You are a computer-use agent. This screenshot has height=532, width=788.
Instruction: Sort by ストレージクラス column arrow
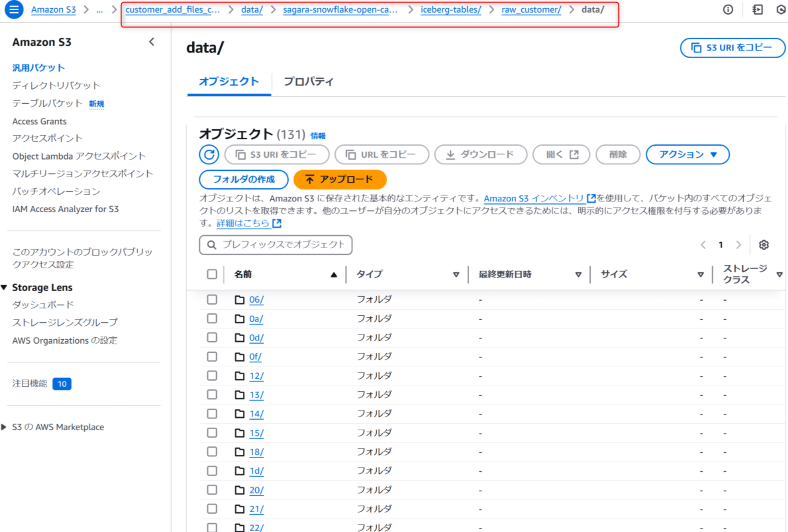tap(779, 275)
